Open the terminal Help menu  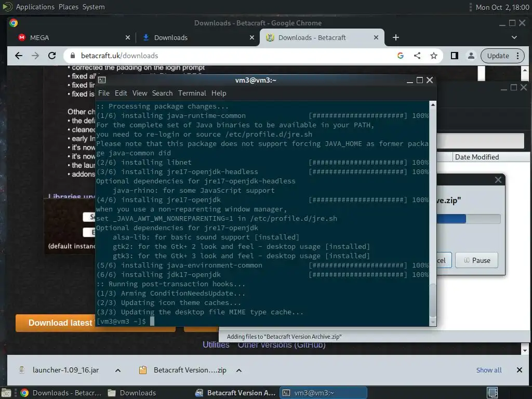(x=219, y=94)
